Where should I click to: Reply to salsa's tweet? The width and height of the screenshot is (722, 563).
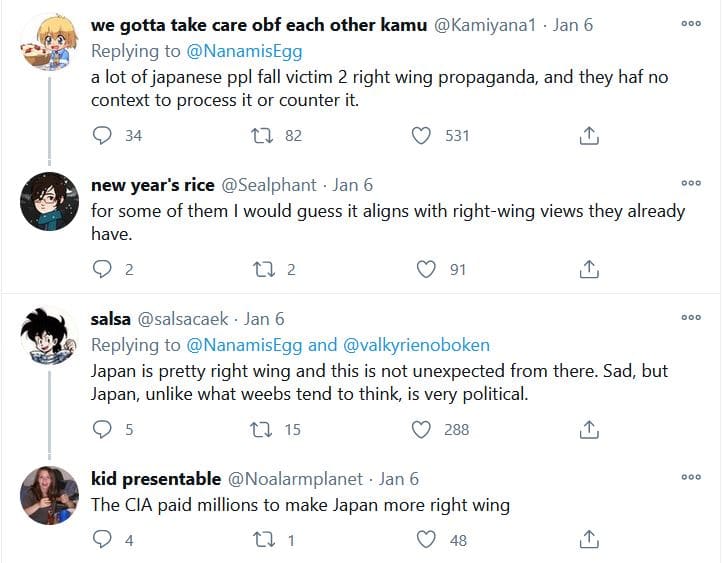(103, 429)
